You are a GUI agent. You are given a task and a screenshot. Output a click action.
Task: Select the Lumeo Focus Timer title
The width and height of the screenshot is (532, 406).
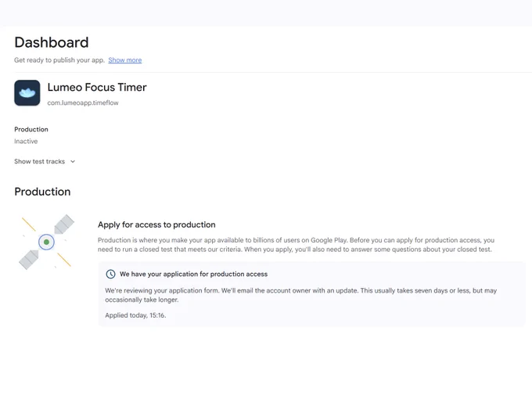tap(97, 87)
